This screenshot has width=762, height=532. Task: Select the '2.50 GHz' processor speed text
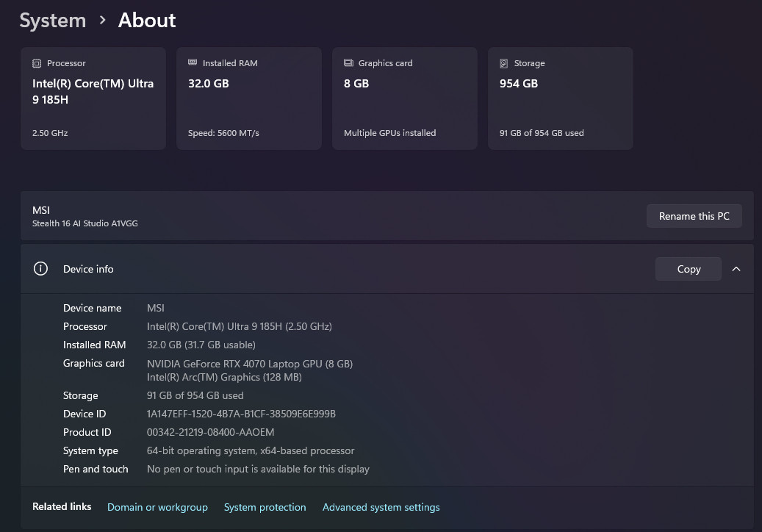[x=50, y=133]
